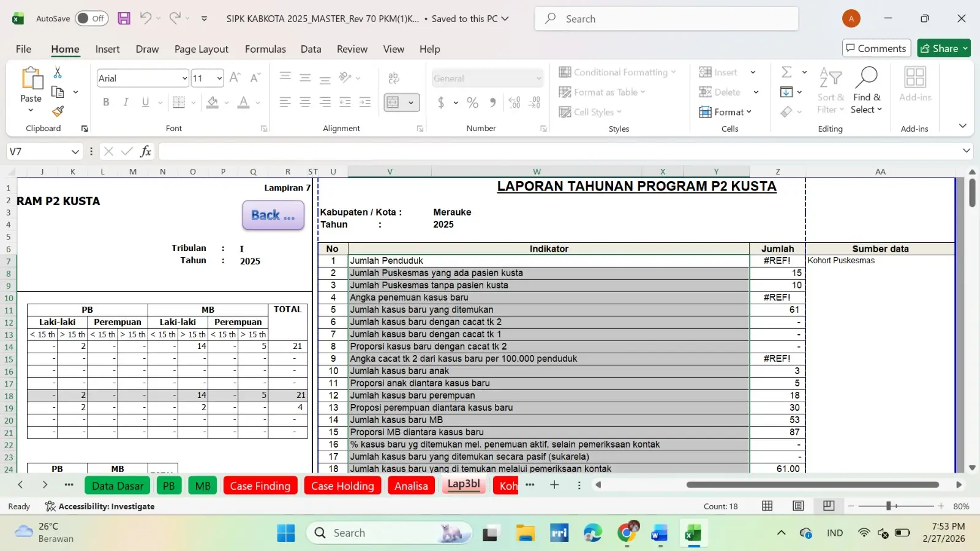Open the Comments pane
Viewport: 980px width, 551px height.
coord(876,48)
